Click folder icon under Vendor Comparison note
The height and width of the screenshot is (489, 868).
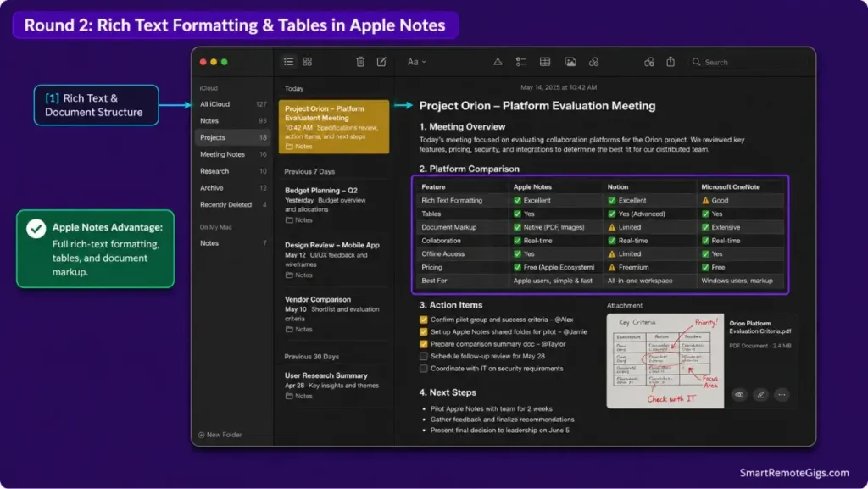point(289,329)
